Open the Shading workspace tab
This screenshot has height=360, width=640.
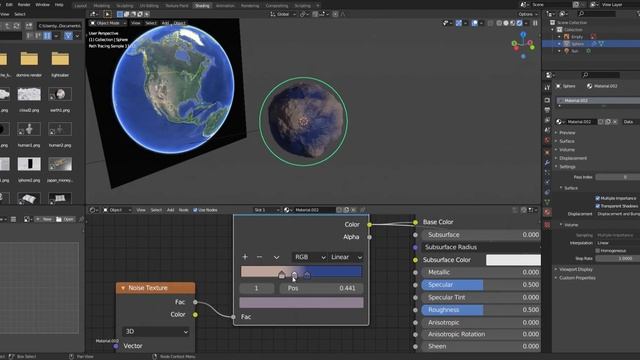(202, 6)
